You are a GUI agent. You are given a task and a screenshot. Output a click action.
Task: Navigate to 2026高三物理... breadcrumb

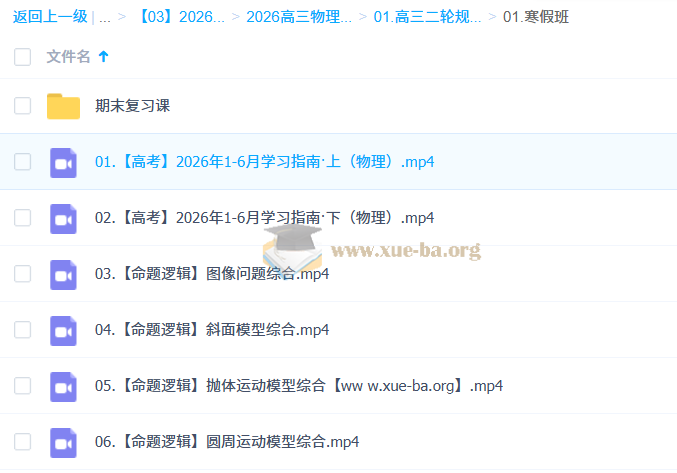(x=298, y=17)
